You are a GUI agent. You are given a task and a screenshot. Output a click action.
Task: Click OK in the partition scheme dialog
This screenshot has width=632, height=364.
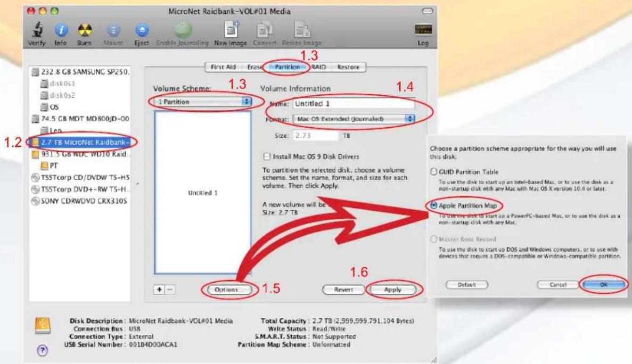click(603, 285)
